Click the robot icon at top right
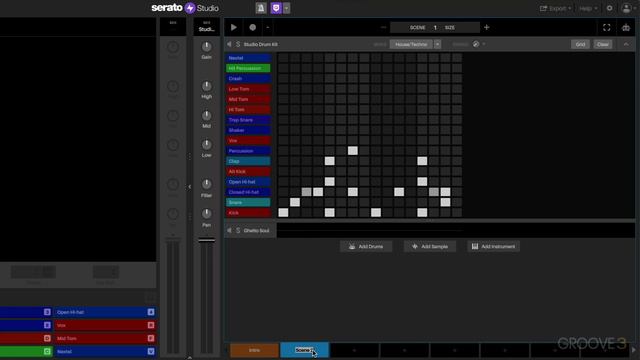This screenshot has width=640, height=360. coord(626,27)
